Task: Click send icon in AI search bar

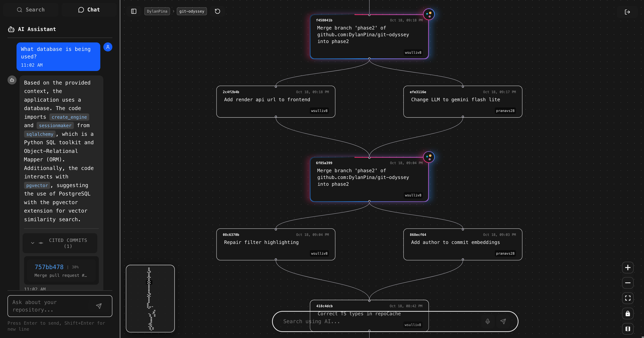Action: (x=503, y=321)
